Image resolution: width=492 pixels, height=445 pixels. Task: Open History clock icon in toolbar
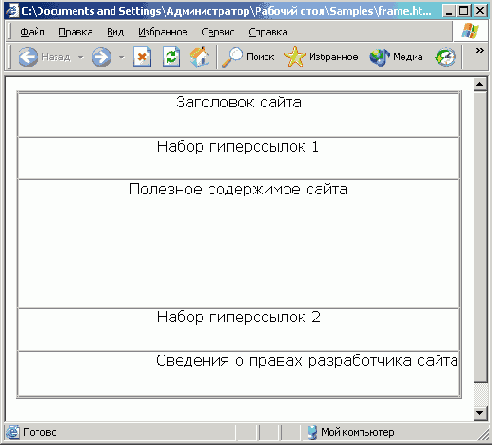pyautogui.click(x=446, y=57)
